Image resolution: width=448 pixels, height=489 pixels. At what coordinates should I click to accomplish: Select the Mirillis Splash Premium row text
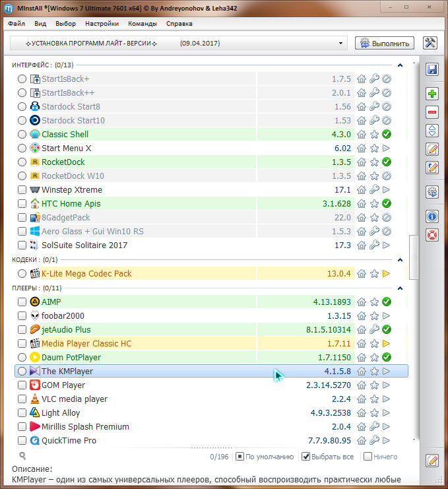[x=85, y=426]
